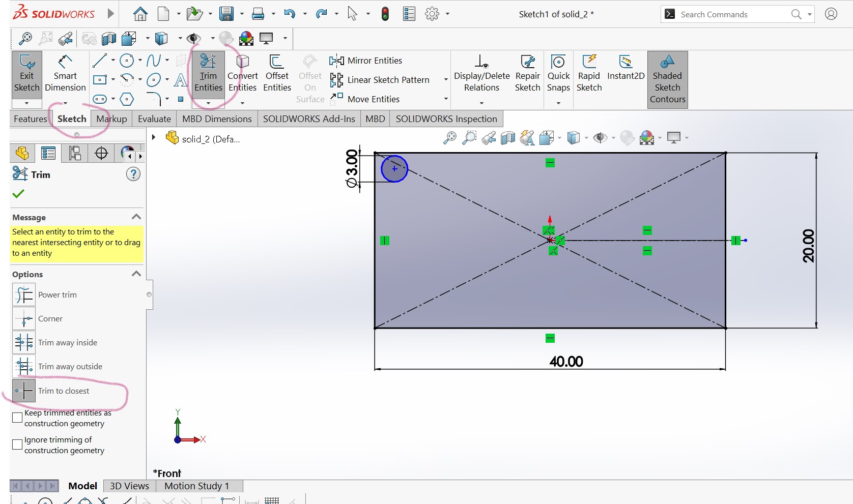The height and width of the screenshot is (504, 853).
Task: Print the document
Action: click(258, 14)
